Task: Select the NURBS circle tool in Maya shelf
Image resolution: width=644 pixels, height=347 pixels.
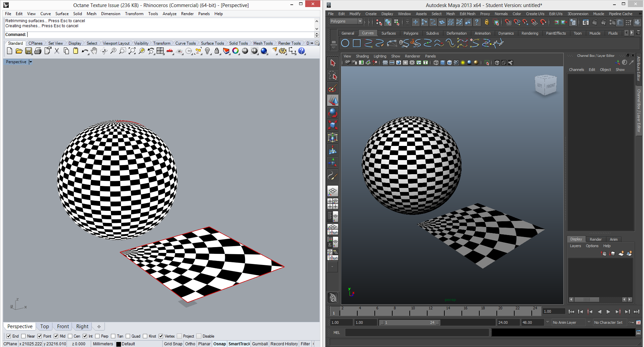Action: (x=345, y=43)
